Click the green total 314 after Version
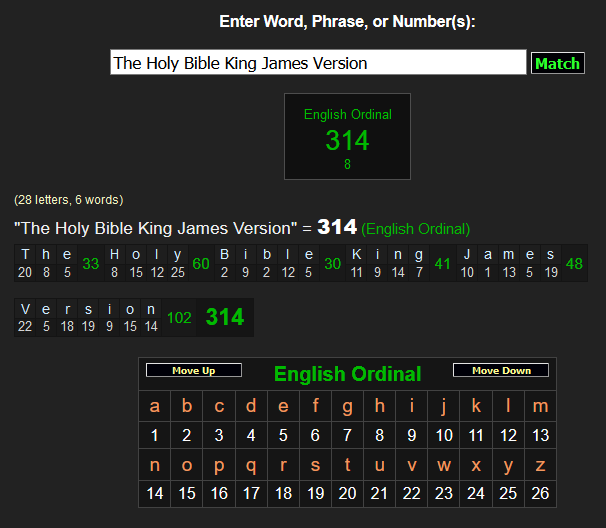This screenshot has width=606, height=528. [x=225, y=318]
